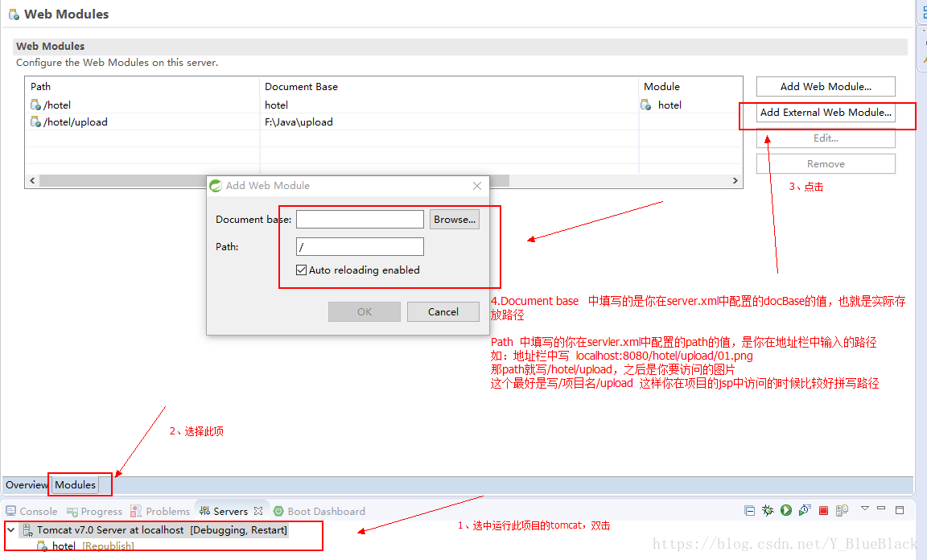Open the Console tab
Viewport: 927px width, 560px height.
coord(32,511)
